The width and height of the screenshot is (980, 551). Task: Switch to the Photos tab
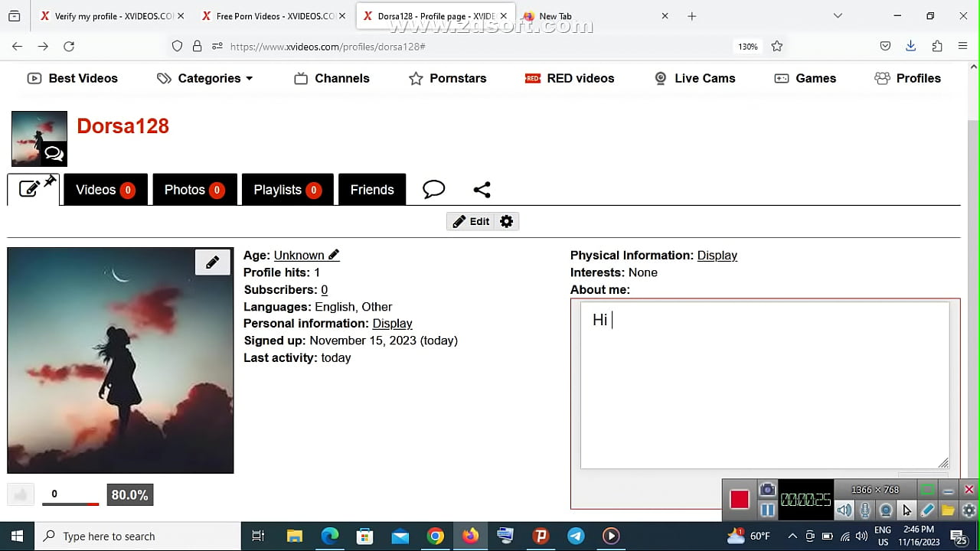click(x=194, y=190)
